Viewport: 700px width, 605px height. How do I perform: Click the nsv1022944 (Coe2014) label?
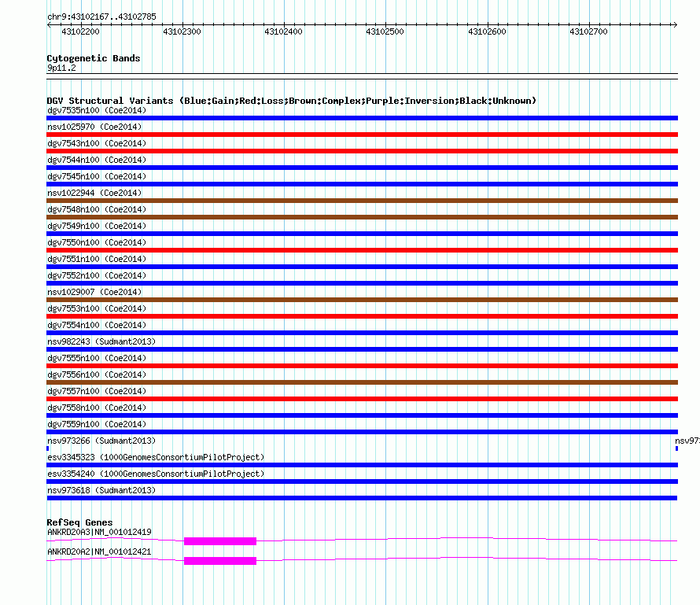coord(94,193)
